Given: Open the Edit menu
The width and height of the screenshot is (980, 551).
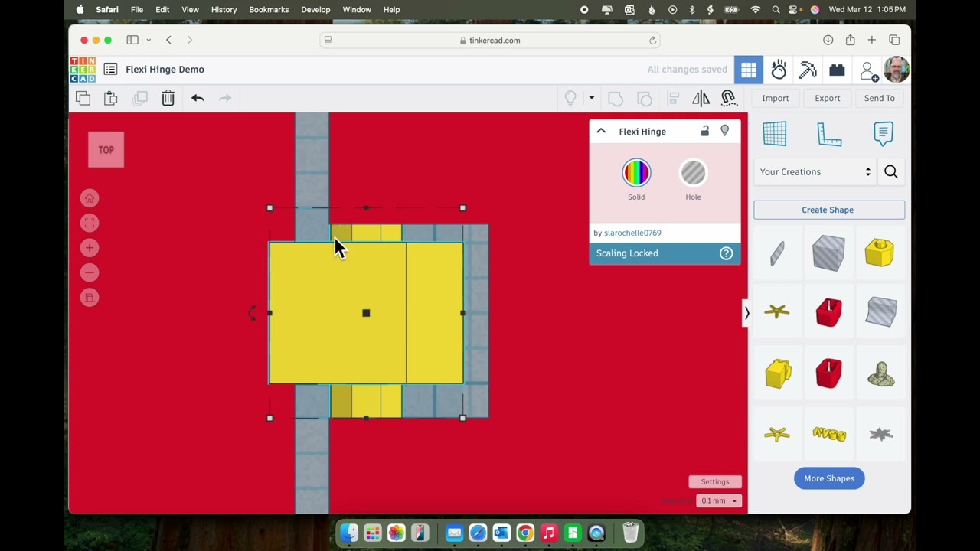Looking at the screenshot, I should pos(162,9).
